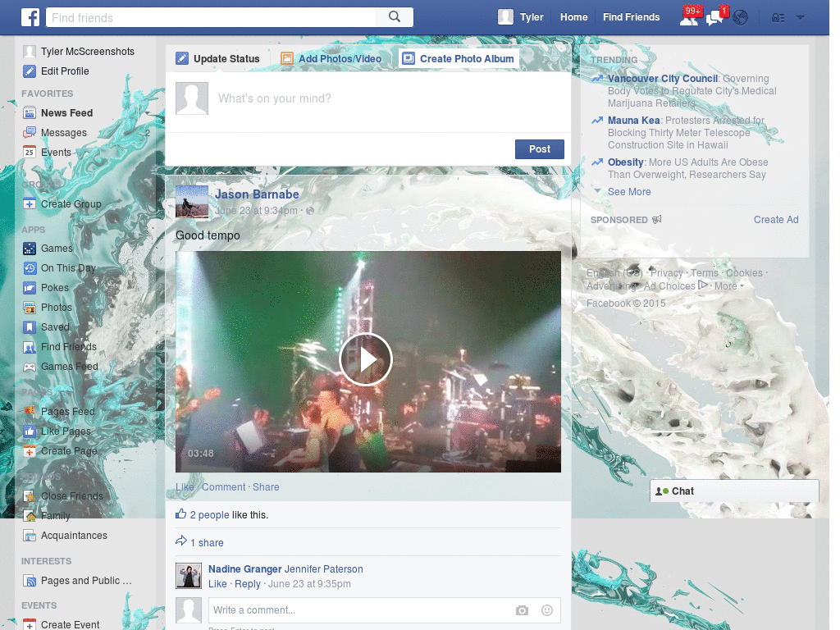
Task: Click Create Group plus icon
Action: point(30,204)
